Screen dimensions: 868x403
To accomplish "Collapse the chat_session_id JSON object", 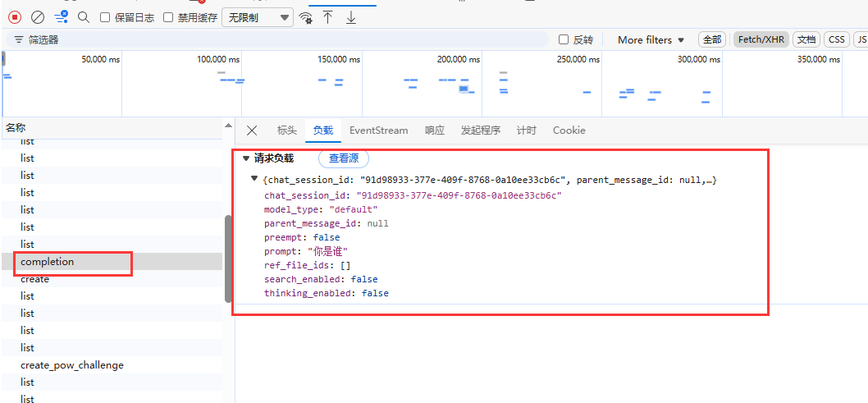I will pyautogui.click(x=254, y=178).
